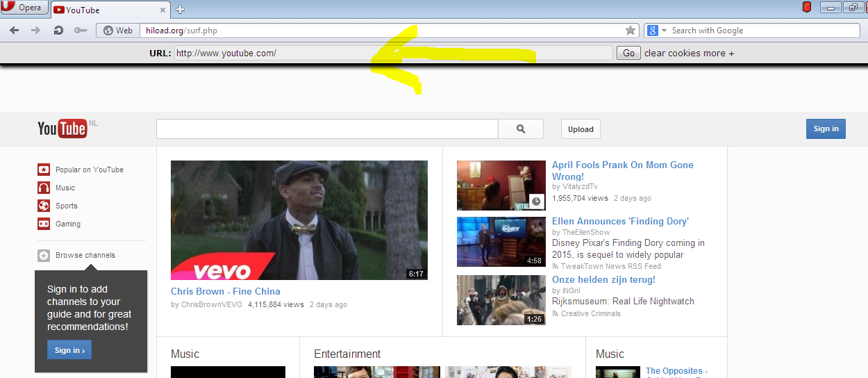Open Ellen Announces 'Finding Dory' title
The height and width of the screenshot is (378, 868).
tap(620, 221)
